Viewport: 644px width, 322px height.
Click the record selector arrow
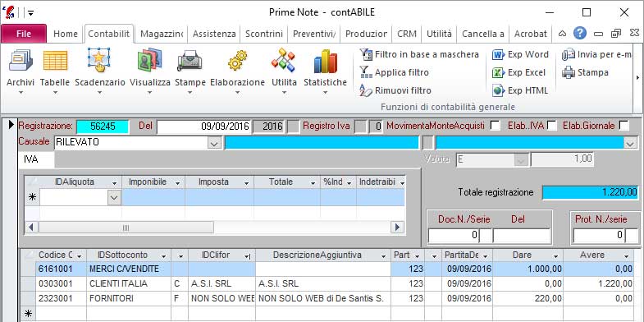click(11, 125)
